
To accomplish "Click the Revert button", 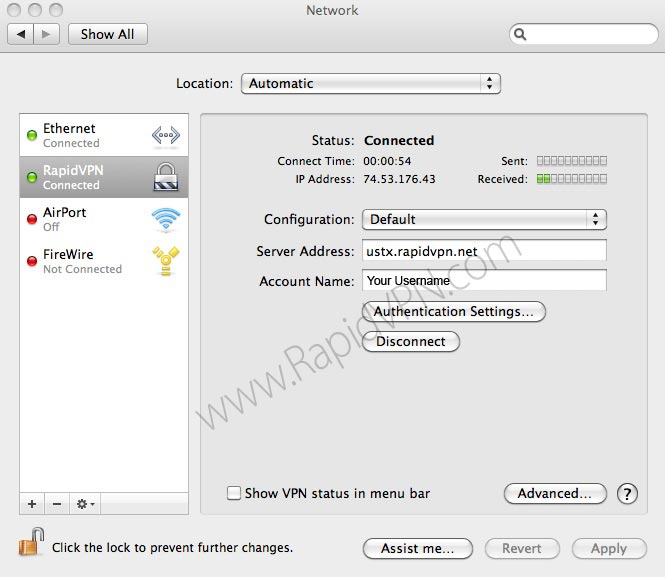I will click(x=522, y=549).
